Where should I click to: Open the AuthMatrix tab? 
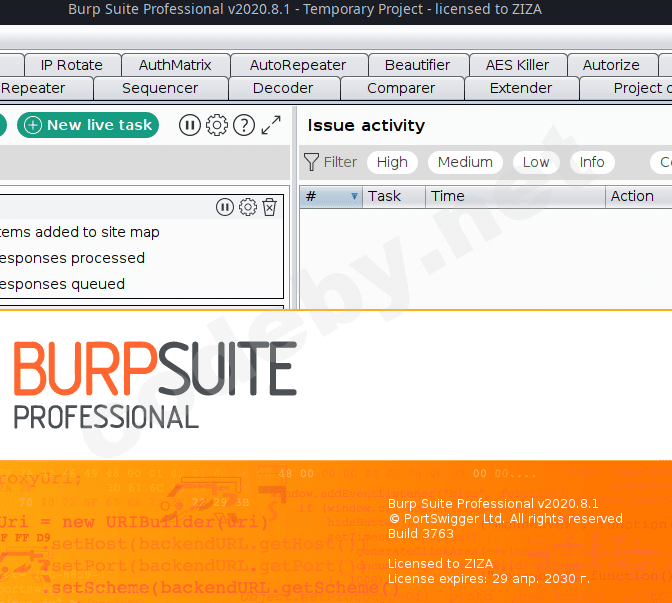point(175,65)
